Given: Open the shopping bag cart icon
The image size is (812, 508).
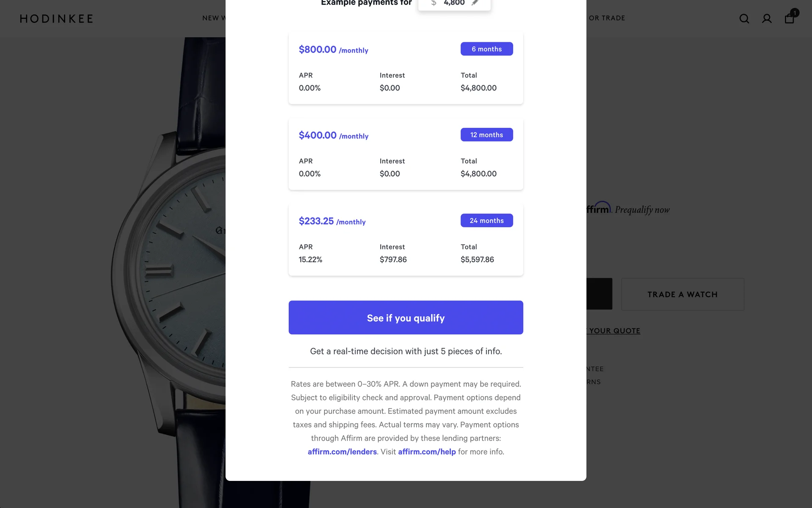Looking at the screenshot, I should [789, 18].
